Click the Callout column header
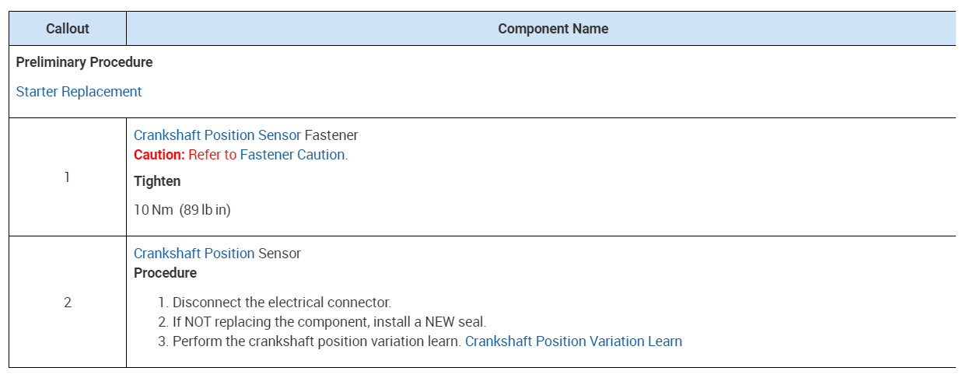The image size is (980, 385). 68,29
